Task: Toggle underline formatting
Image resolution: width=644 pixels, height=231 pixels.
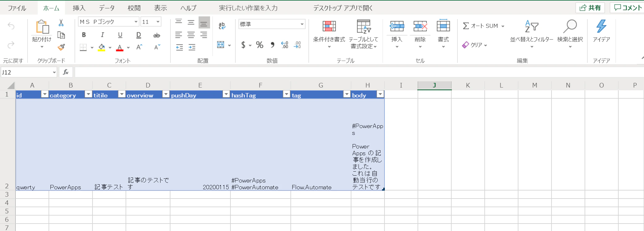Action: tap(120, 35)
